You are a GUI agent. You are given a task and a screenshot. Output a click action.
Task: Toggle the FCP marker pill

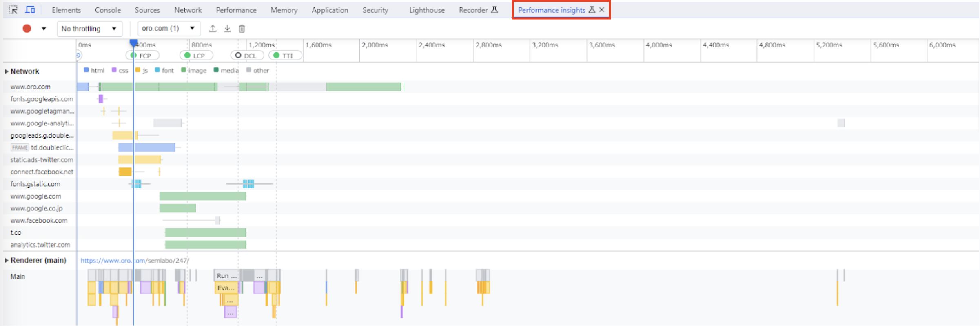(x=142, y=56)
